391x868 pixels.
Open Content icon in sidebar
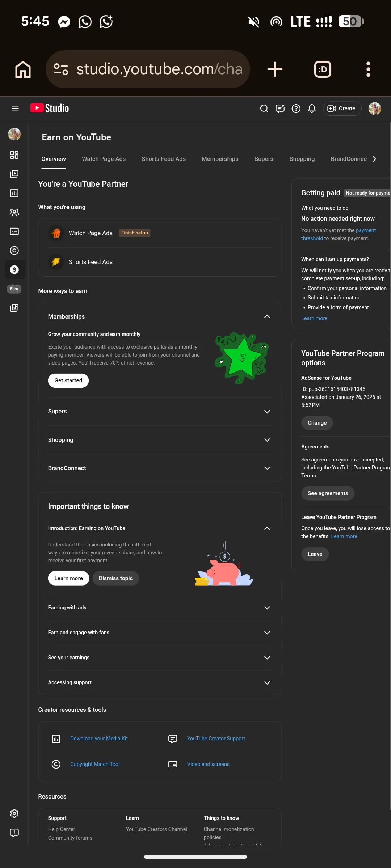[x=14, y=174]
